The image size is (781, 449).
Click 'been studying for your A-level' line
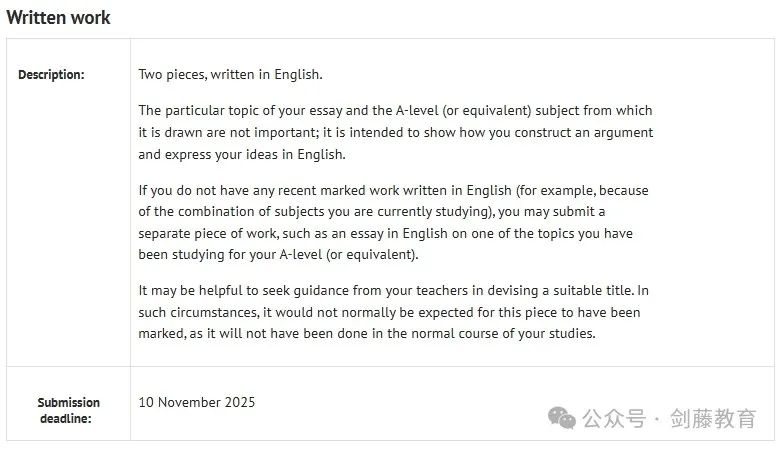[278, 255]
